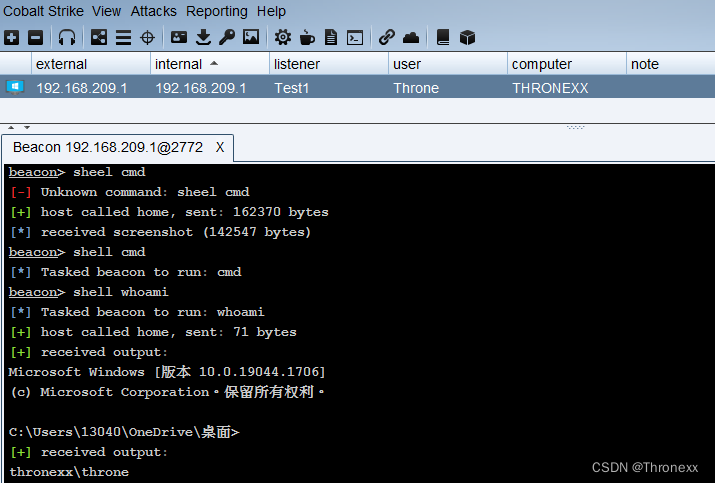Click the terminal icon for Scripted Web Delivery
715x483 pixels.
(355, 37)
